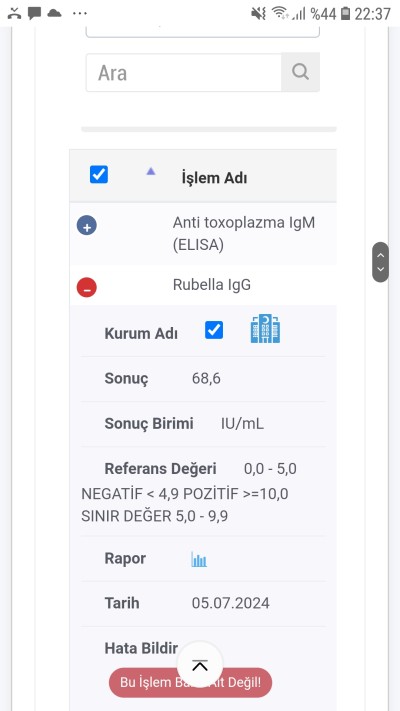Click the Hata Bildir label
The image size is (400, 711).
[141, 648]
